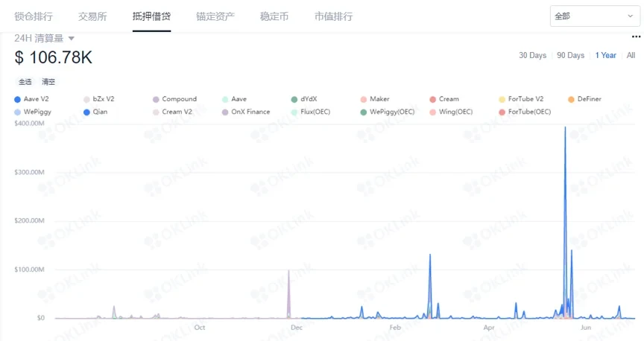Toggle the Qian legend series
644x341 pixels.
(95, 112)
